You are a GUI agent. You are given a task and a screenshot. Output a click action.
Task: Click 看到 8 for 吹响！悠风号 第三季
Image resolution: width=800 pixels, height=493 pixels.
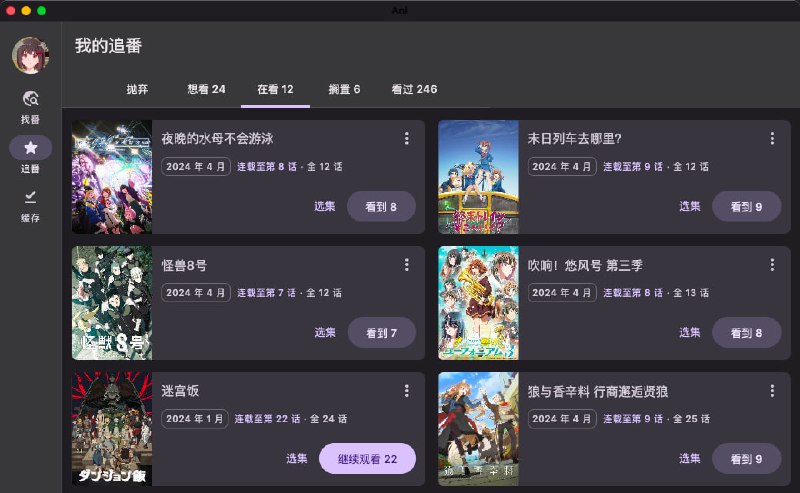[x=746, y=333]
